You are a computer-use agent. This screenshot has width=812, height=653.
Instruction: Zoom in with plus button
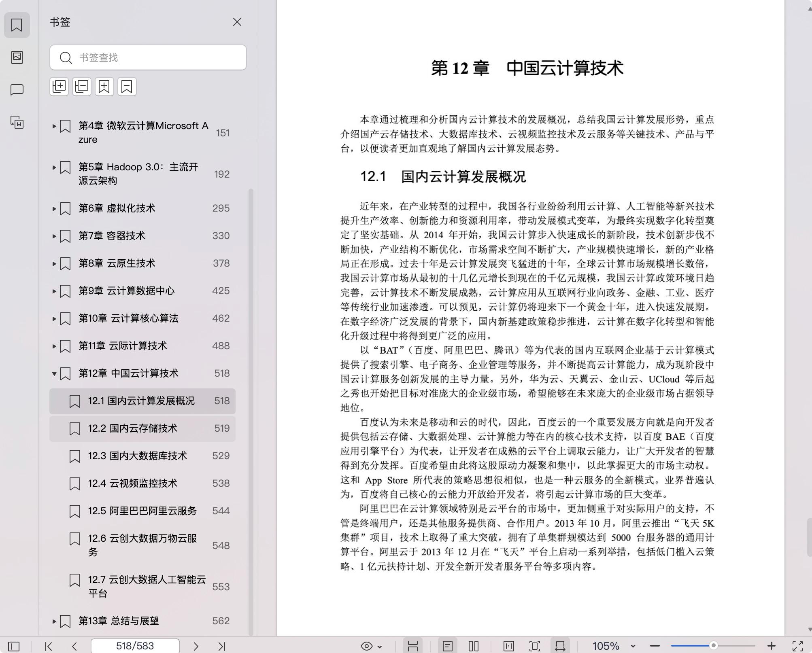click(x=771, y=646)
